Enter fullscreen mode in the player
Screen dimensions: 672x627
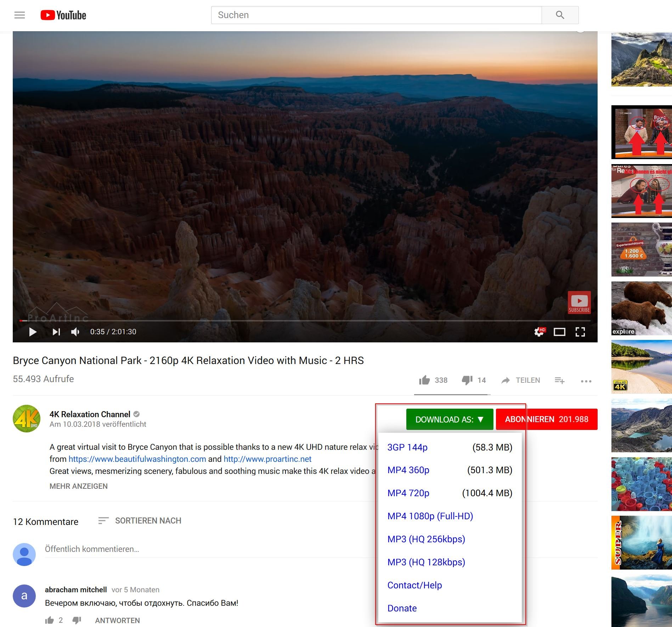[x=580, y=332]
